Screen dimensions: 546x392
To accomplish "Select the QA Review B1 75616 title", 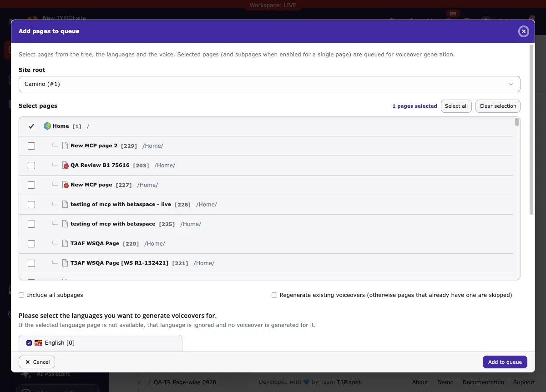I will pyautogui.click(x=100, y=165).
